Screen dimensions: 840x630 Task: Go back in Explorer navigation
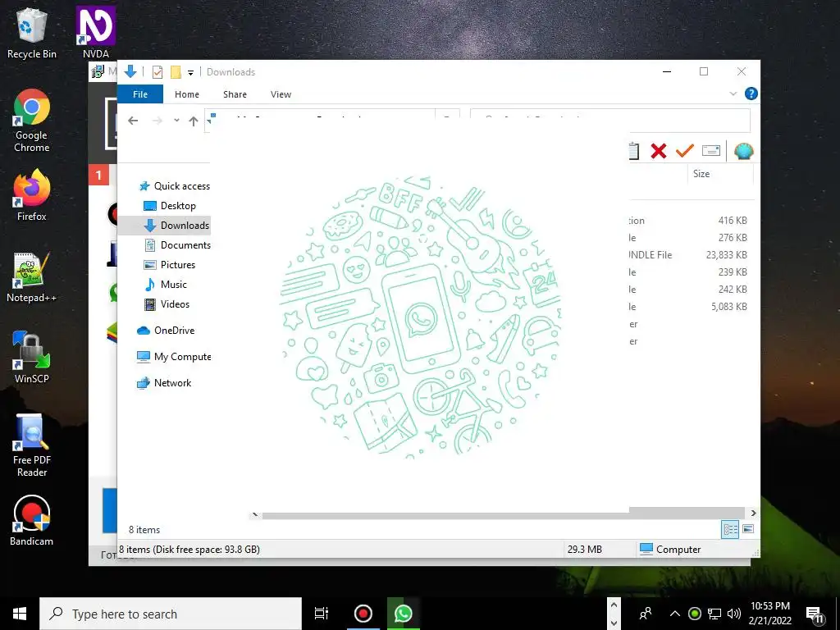pos(133,121)
